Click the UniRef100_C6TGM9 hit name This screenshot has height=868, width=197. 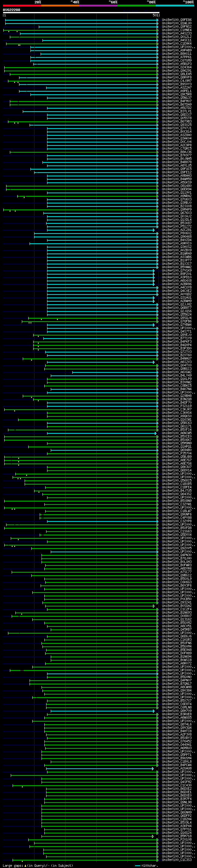(177, 60)
